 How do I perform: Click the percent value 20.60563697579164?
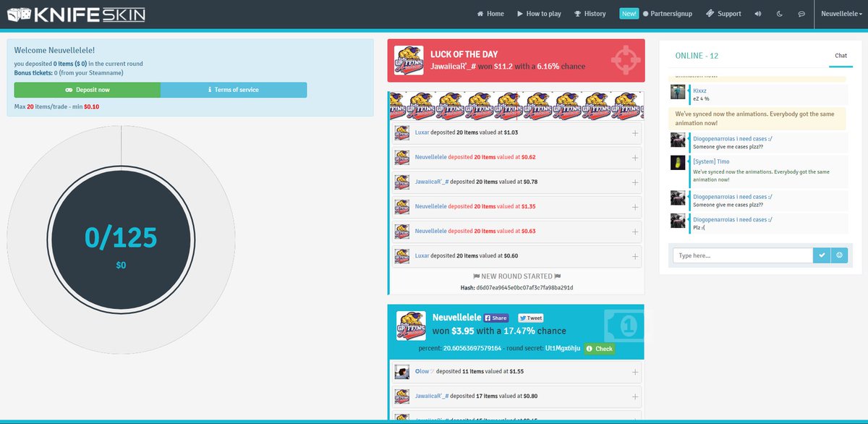click(472, 349)
